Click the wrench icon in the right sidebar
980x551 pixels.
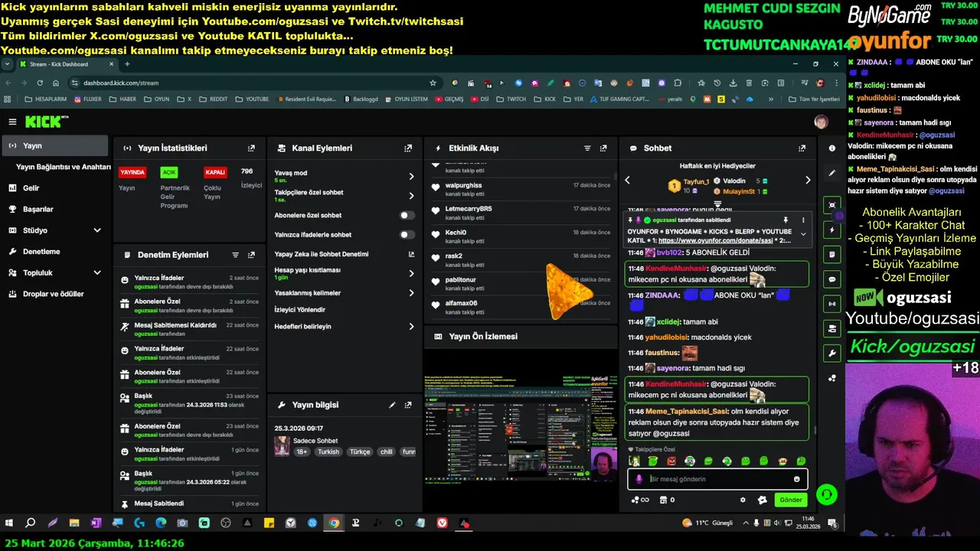(x=832, y=353)
